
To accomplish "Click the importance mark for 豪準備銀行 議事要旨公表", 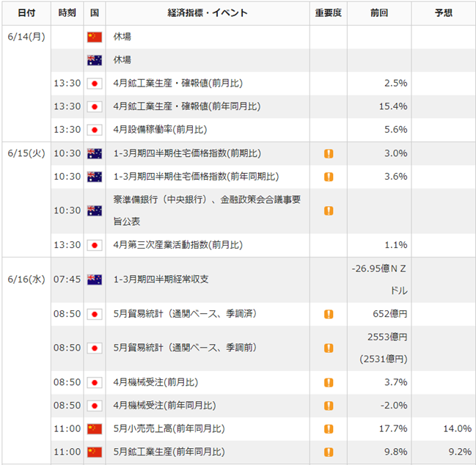I will pos(329,210).
